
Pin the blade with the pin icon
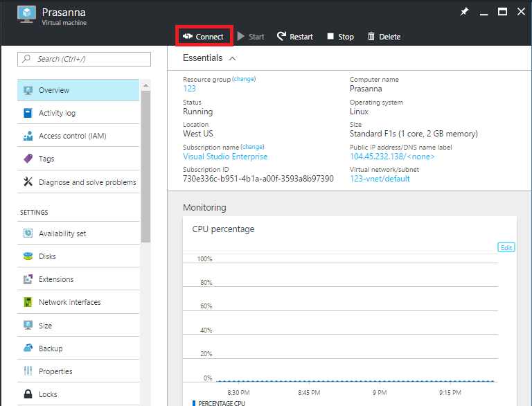(x=465, y=12)
